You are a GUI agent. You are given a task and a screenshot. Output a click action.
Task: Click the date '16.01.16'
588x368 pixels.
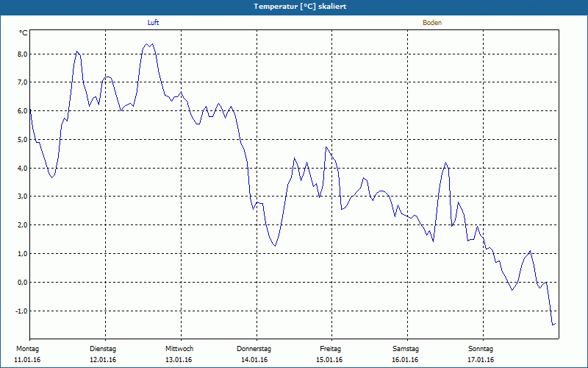[405, 360]
